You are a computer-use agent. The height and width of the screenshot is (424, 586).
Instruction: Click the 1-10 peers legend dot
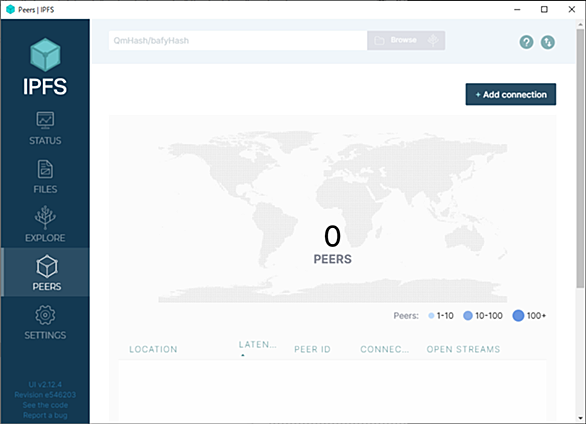[x=431, y=316]
